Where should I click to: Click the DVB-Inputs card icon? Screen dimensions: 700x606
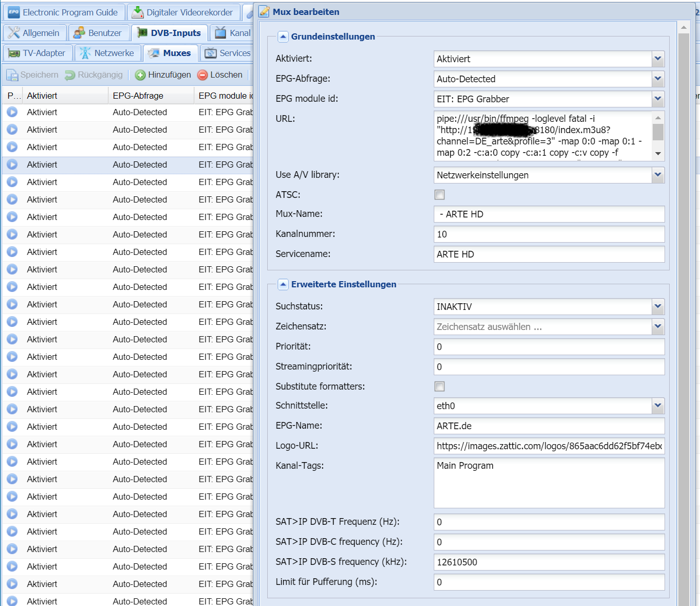[141, 33]
